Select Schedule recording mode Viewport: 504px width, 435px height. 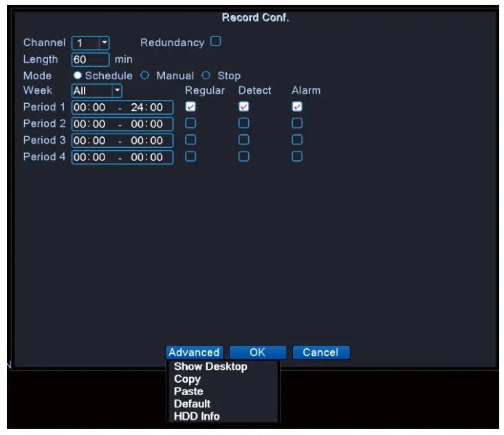pos(78,76)
